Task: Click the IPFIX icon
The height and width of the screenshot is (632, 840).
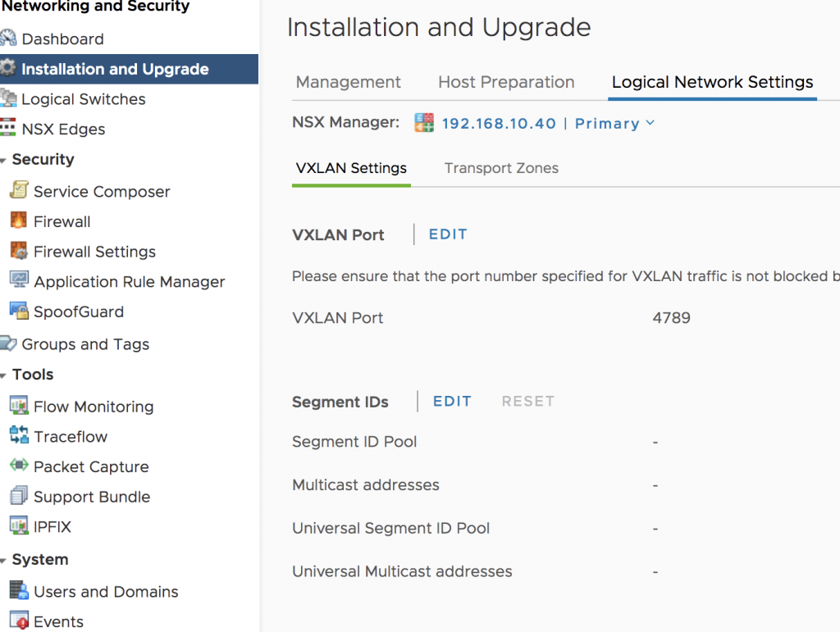Action: click(19, 525)
